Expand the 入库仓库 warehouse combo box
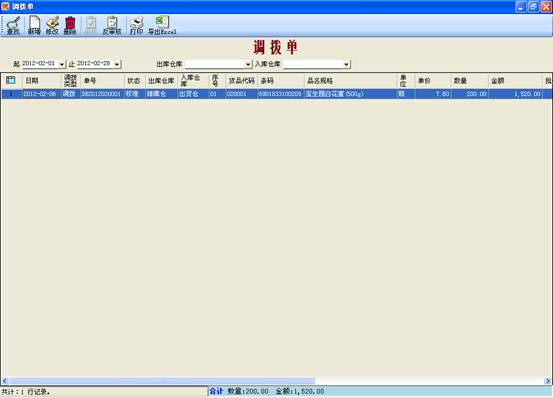Viewport: 553px width, 398px height. point(346,64)
